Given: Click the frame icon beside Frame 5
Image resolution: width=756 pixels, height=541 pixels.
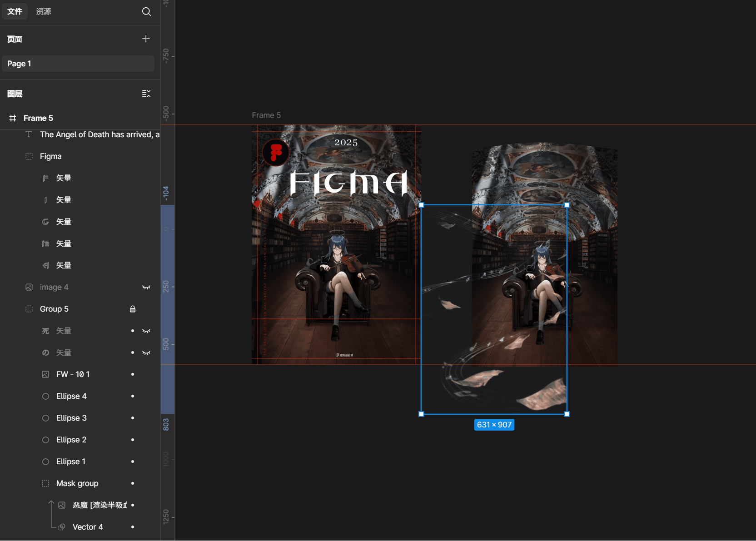Looking at the screenshot, I should [x=13, y=118].
